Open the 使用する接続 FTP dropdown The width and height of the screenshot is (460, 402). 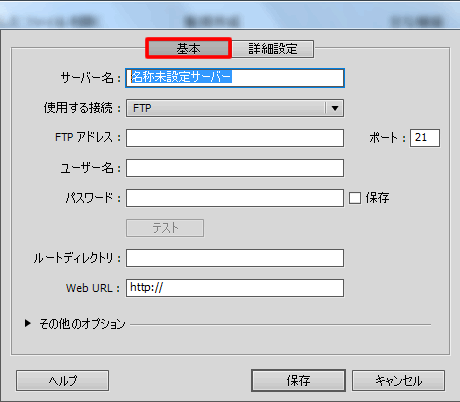[x=235, y=108]
